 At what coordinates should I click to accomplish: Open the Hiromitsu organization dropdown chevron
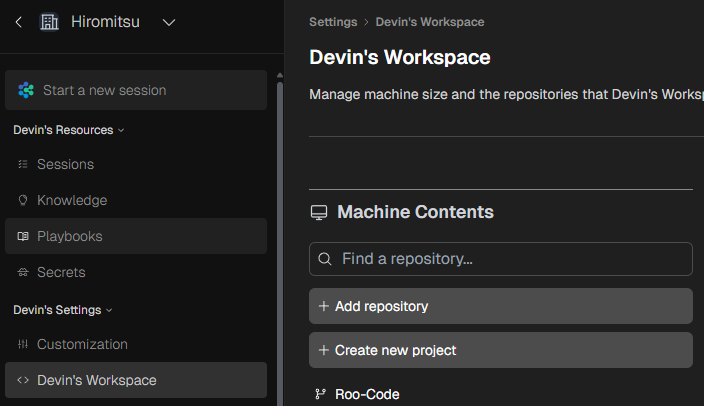point(169,22)
